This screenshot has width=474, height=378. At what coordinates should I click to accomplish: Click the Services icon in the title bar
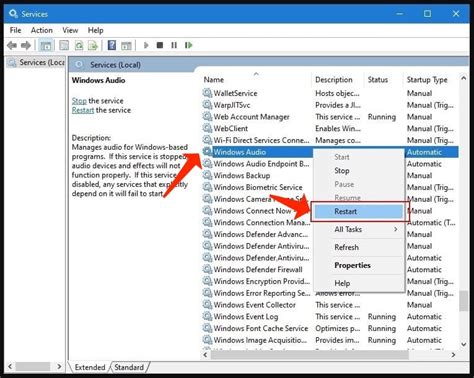(x=13, y=14)
